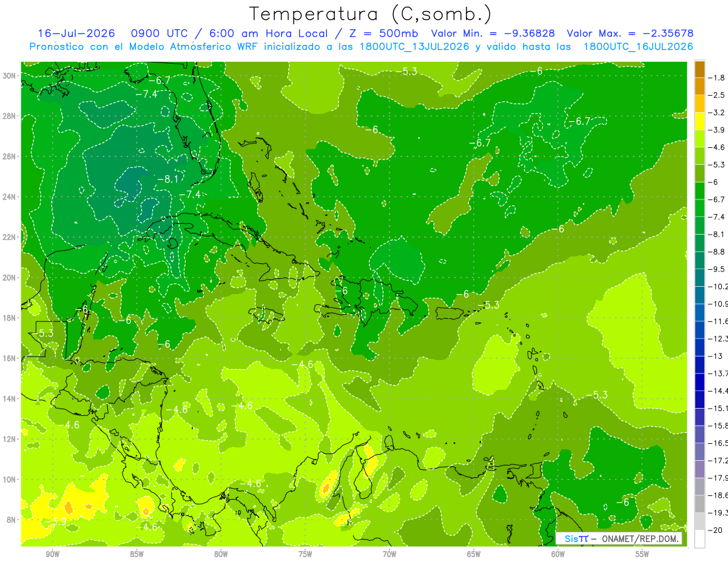
Task: Click the '75W' longitude axis label
Action: (x=305, y=554)
